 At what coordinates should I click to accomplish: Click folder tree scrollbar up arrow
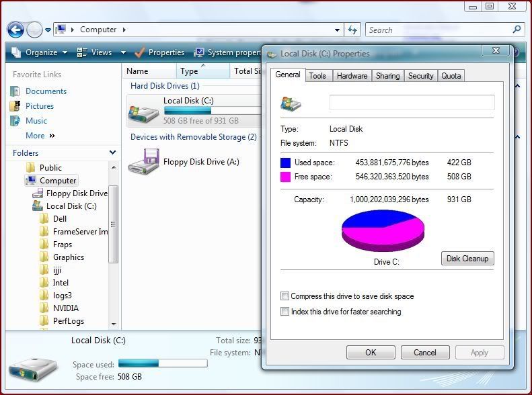pyautogui.click(x=114, y=167)
